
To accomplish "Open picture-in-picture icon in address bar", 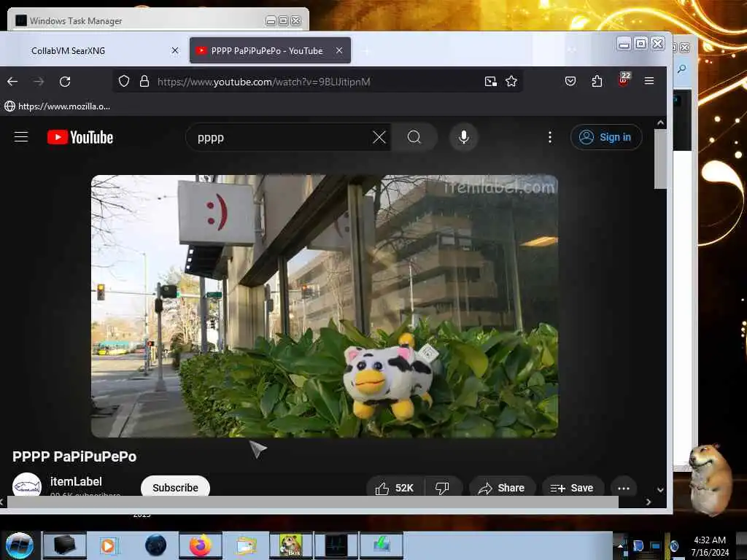I will coord(491,82).
